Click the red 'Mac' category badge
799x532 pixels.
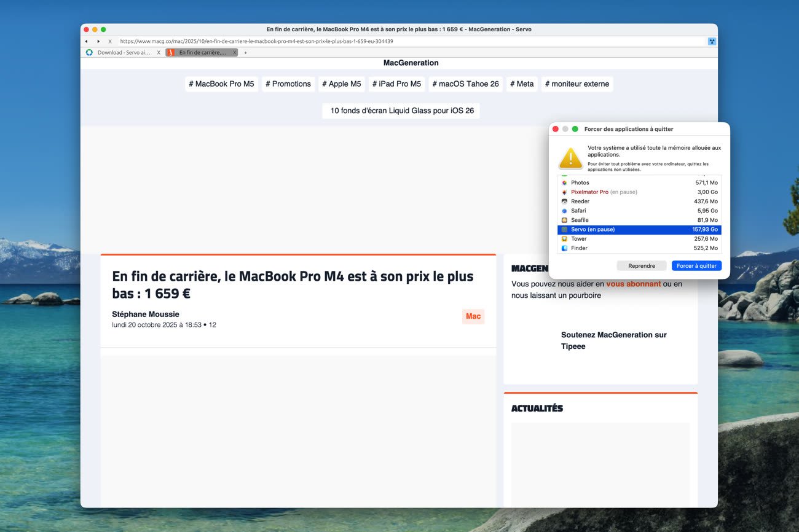coord(473,316)
